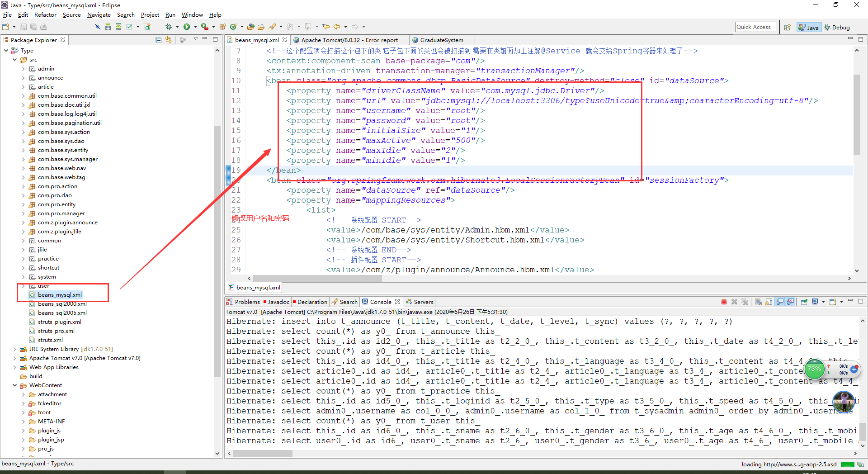Image resolution: width=868 pixels, height=474 pixels.
Task: Click the New file wizard icon
Action: pyautogui.click(x=5, y=27)
